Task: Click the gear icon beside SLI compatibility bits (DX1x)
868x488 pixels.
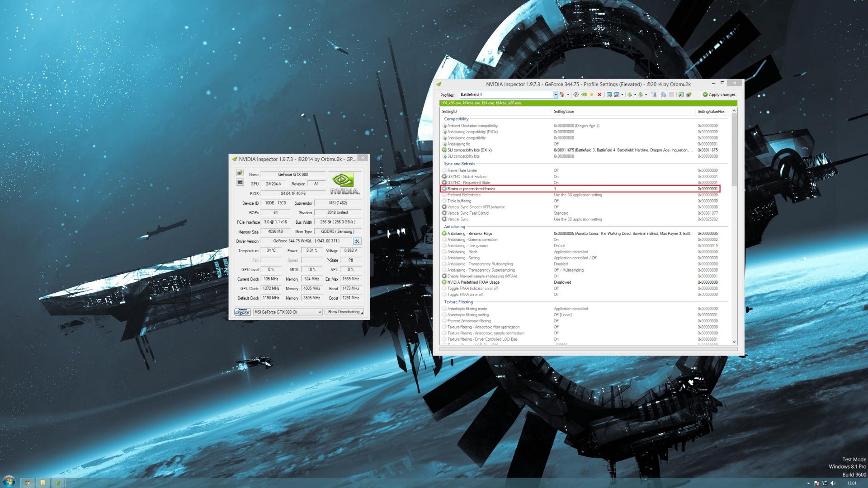Action: (444, 150)
